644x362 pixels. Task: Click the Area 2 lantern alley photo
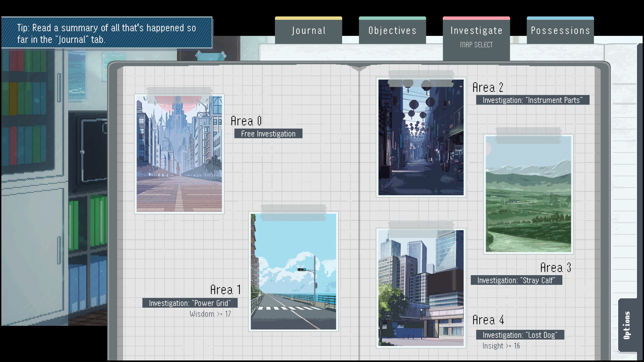pyautogui.click(x=421, y=137)
